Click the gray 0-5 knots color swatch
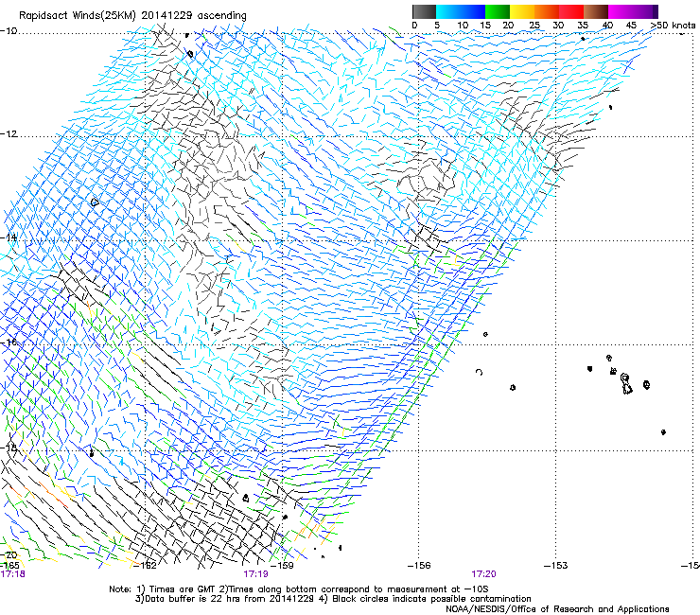The image size is (700, 615). pyautogui.click(x=424, y=11)
